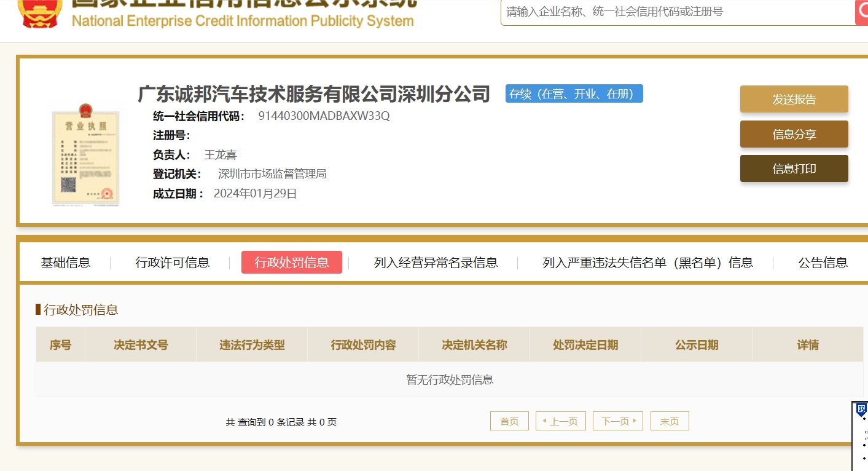Go to 首页 in pagination
The width and height of the screenshot is (868, 471).
pyautogui.click(x=509, y=421)
